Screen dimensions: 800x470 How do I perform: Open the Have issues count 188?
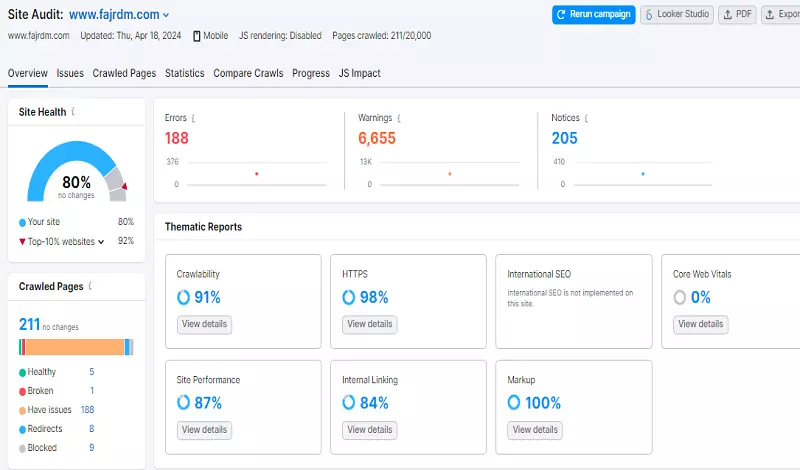click(x=87, y=409)
